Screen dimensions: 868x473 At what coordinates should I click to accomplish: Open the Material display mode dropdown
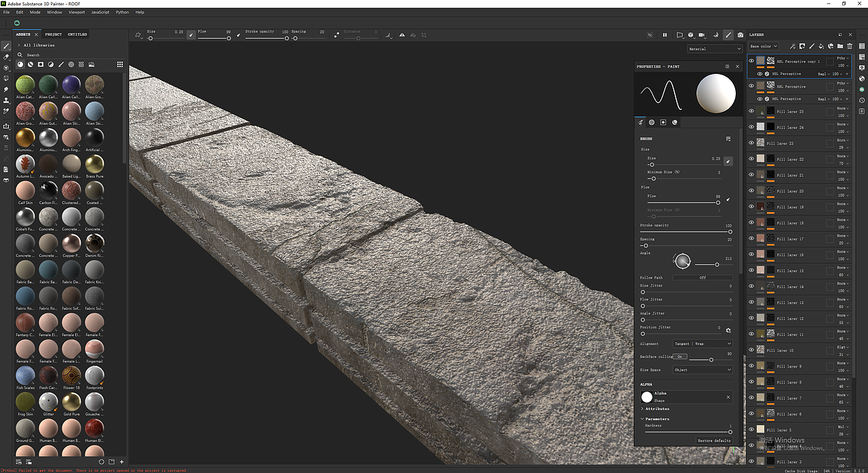715,49
